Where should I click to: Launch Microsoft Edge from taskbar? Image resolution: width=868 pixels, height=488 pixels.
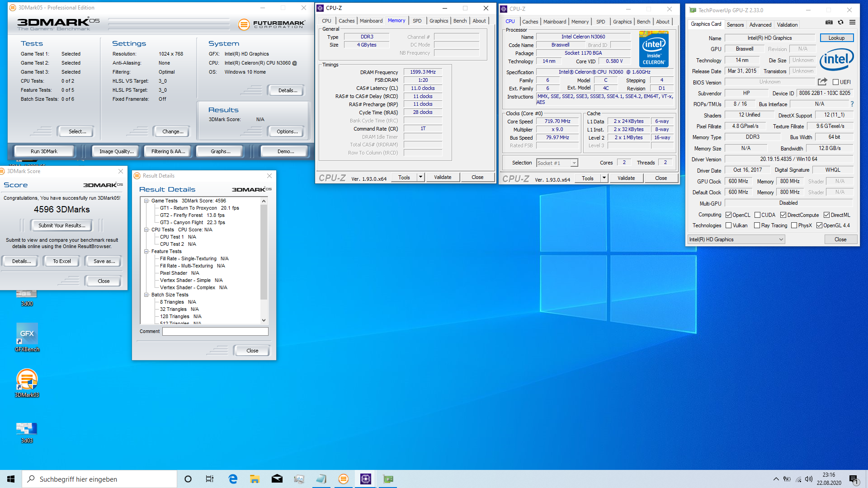(233, 479)
